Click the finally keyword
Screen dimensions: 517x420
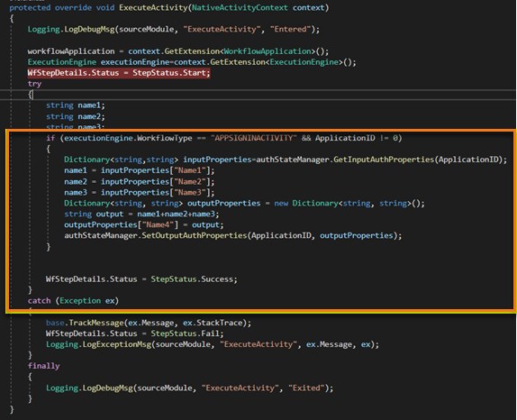(44, 366)
